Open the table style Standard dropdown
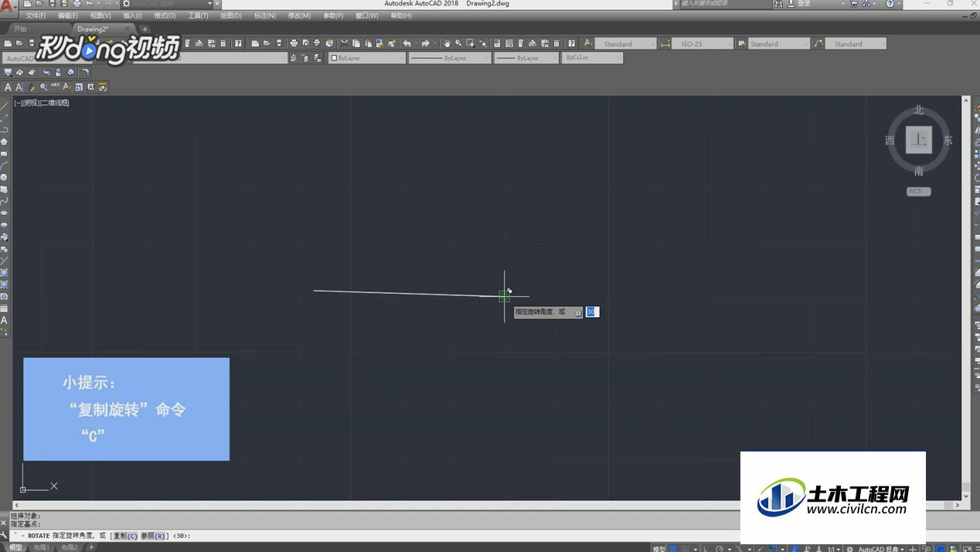 coord(778,44)
